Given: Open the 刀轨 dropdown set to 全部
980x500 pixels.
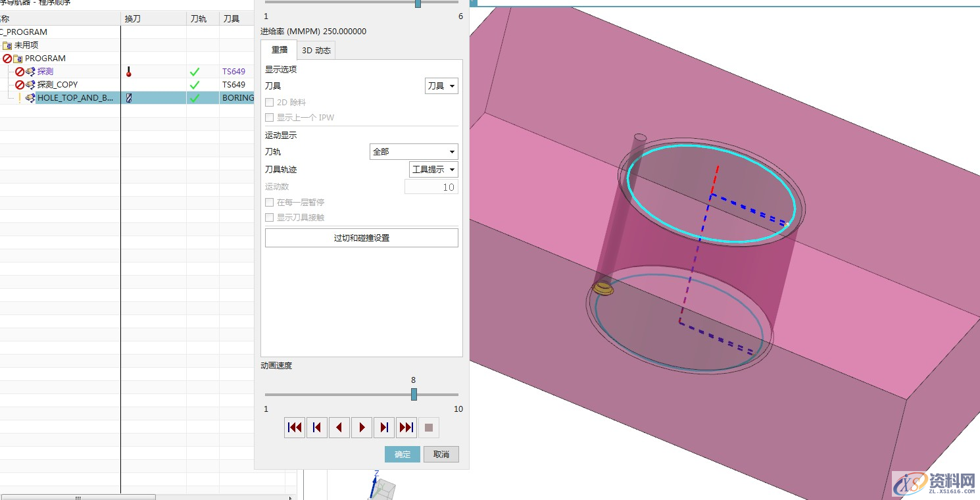Looking at the screenshot, I should pyautogui.click(x=414, y=152).
